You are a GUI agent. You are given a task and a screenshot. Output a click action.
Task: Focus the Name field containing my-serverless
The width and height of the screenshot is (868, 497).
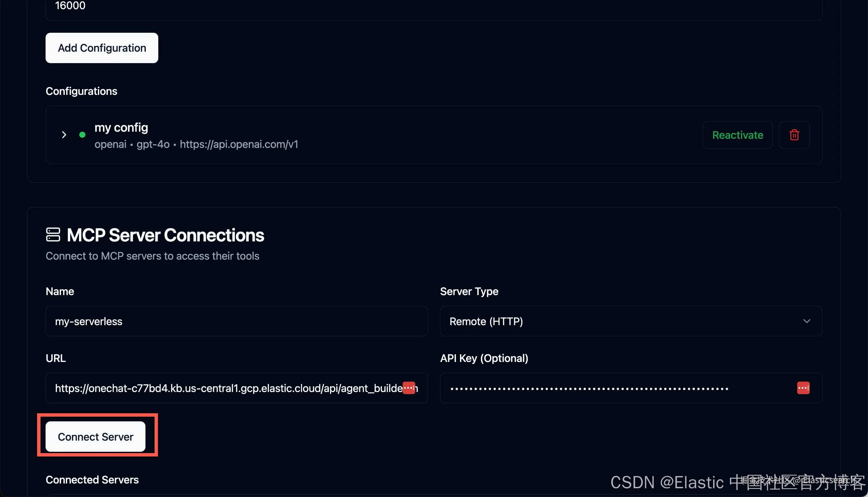point(236,321)
